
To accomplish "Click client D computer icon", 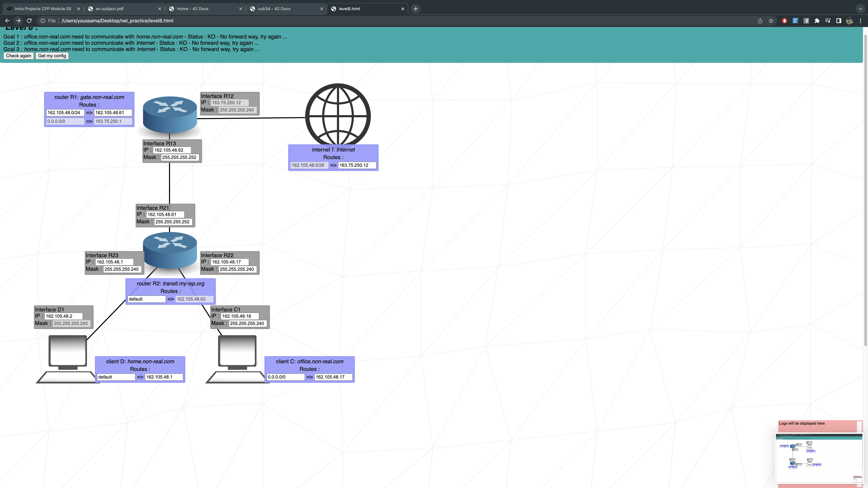I will pos(67,359).
